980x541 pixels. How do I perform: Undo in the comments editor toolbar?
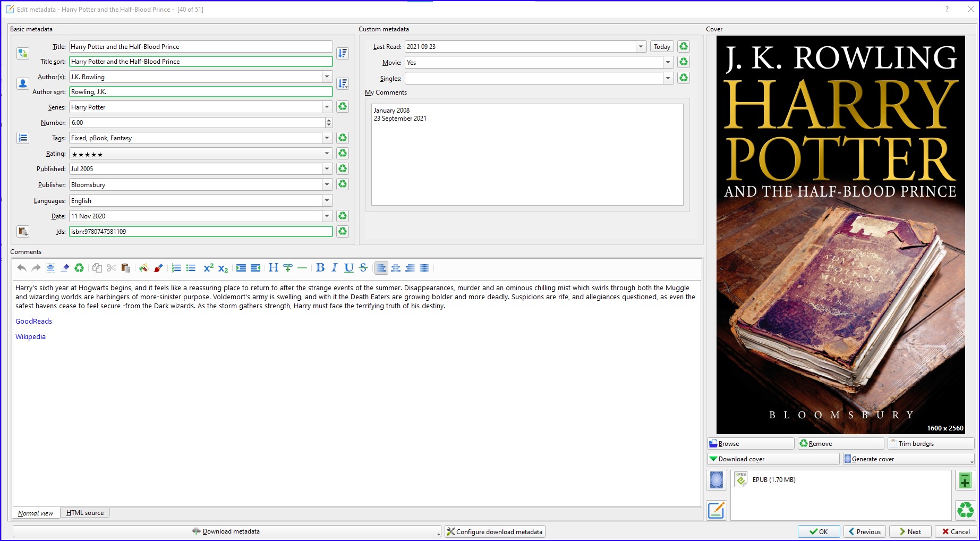(x=22, y=268)
